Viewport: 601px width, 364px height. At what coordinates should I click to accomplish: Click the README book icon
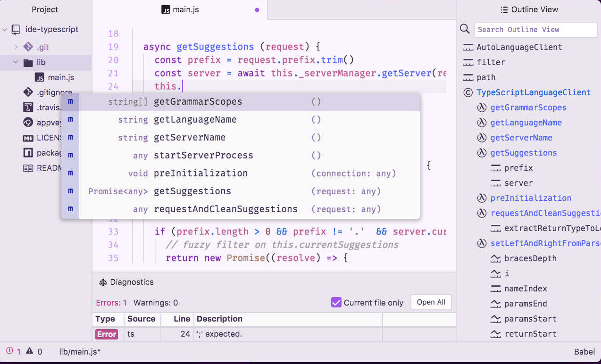click(x=28, y=168)
